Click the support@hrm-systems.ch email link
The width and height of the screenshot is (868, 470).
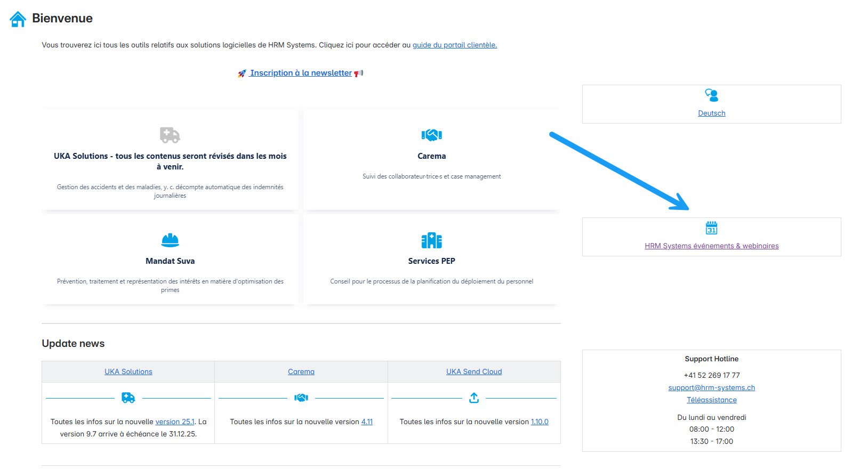click(712, 387)
